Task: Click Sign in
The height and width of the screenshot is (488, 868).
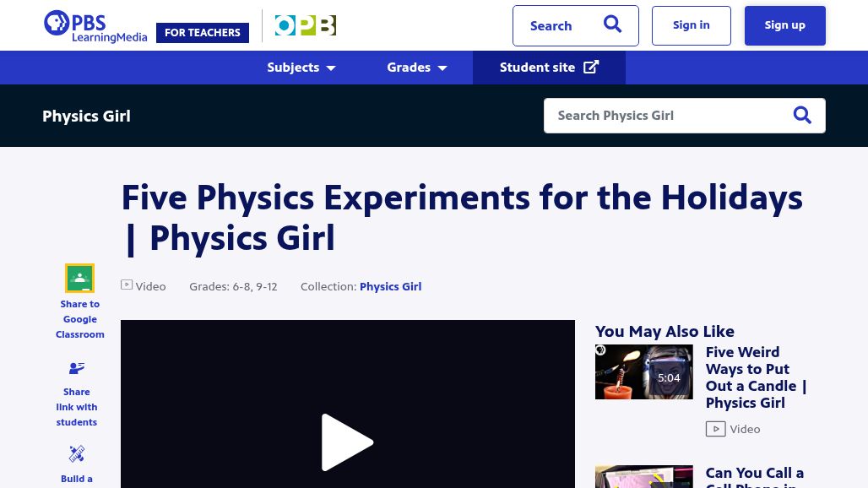Action: [691, 24]
